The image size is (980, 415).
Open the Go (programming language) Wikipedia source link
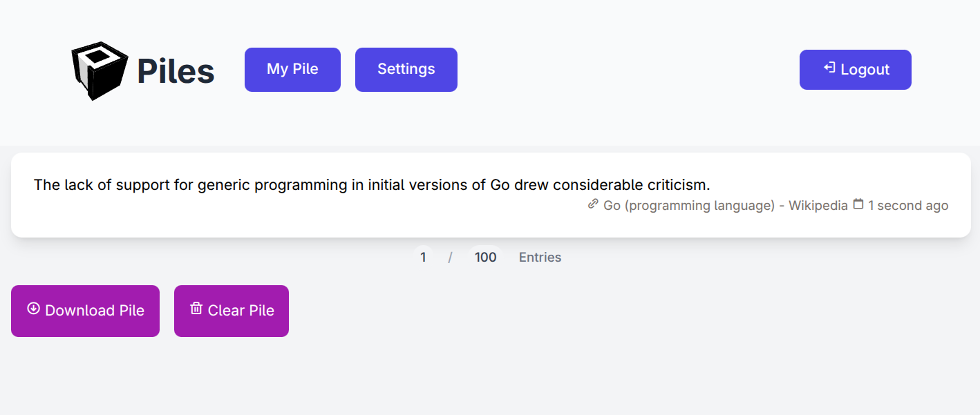click(725, 206)
